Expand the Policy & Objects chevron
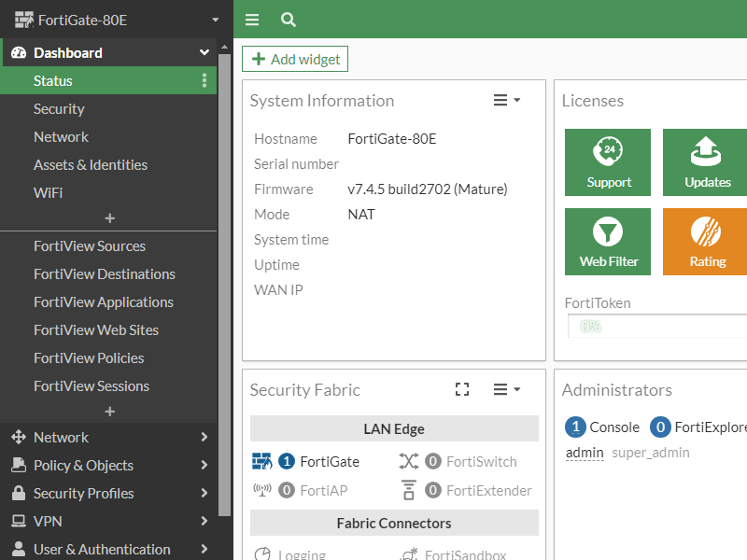 [x=204, y=465]
